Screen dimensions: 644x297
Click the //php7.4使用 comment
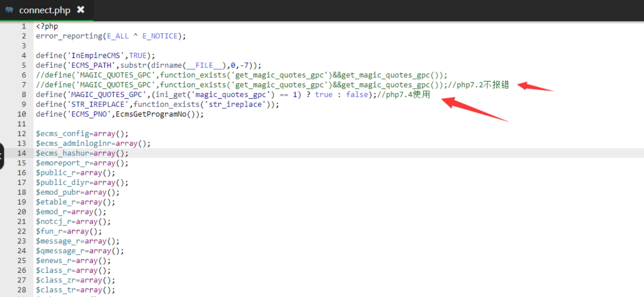coord(404,94)
